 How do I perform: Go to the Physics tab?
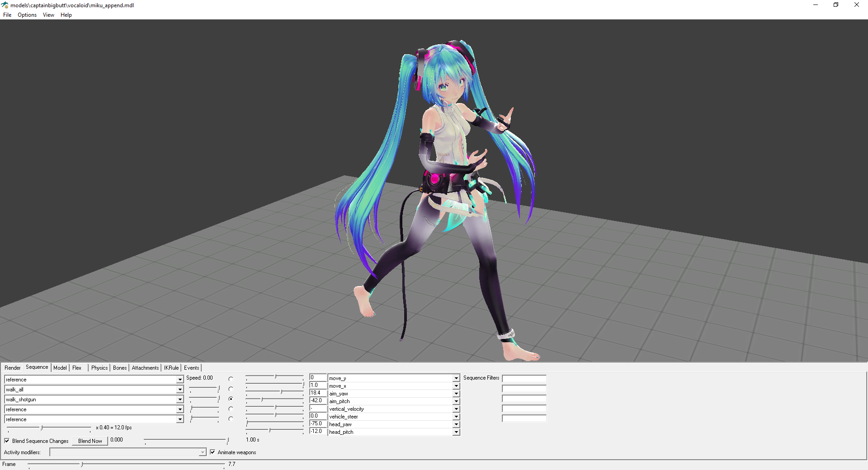pos(99,368)
